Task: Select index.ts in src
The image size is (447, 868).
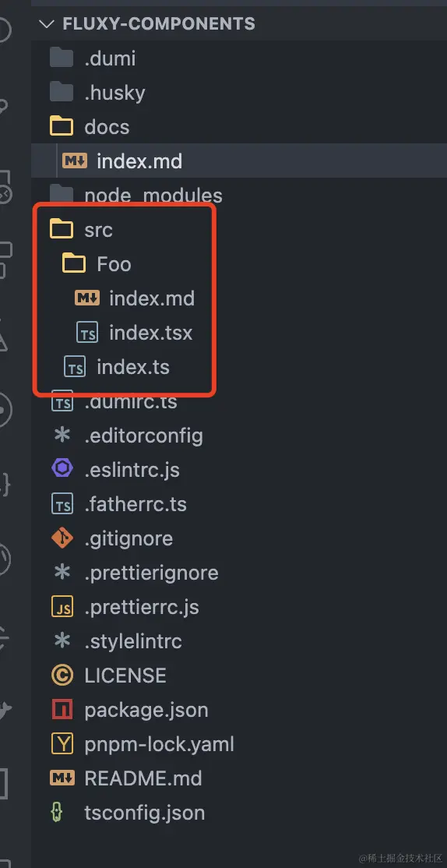Action: [x=239, y=367]
